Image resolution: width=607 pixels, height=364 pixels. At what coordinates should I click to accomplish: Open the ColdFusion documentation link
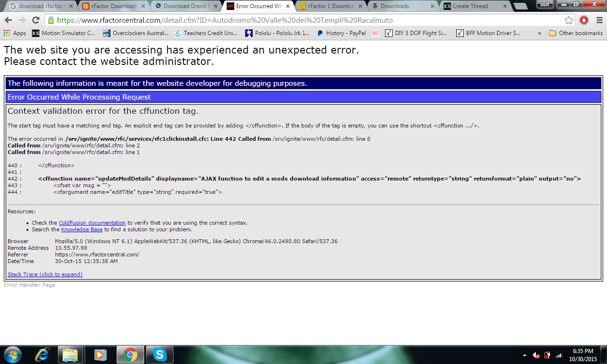[92, 223]
